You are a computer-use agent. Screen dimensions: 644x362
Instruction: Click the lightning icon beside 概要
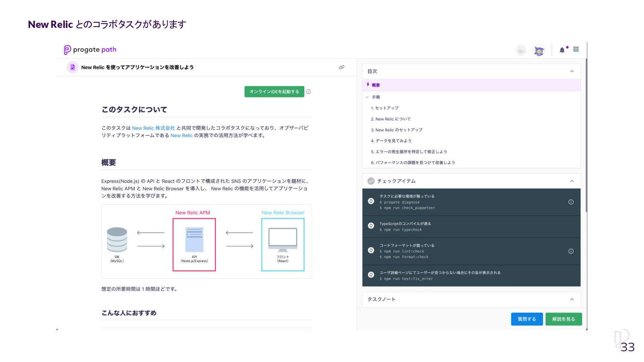(368, 84)
